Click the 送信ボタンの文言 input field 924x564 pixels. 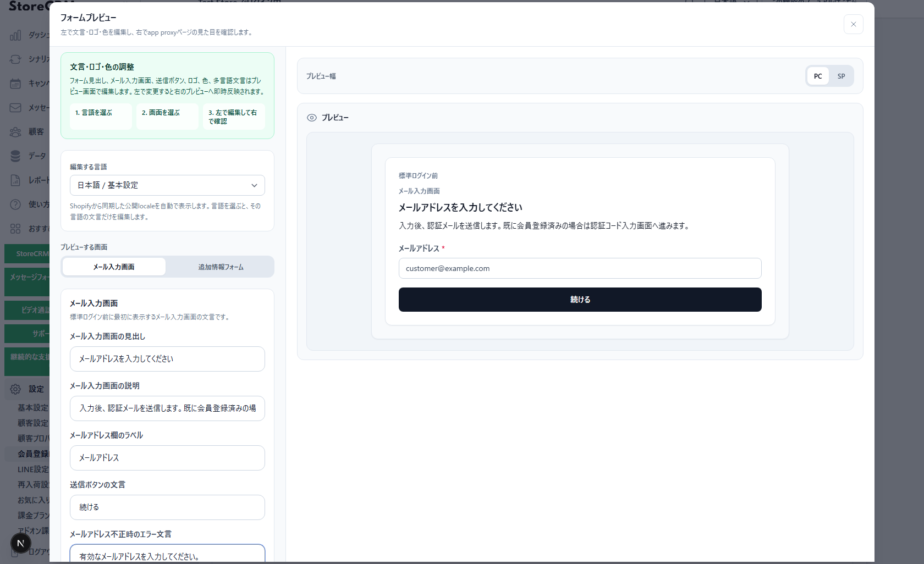(x=167, y=507)
